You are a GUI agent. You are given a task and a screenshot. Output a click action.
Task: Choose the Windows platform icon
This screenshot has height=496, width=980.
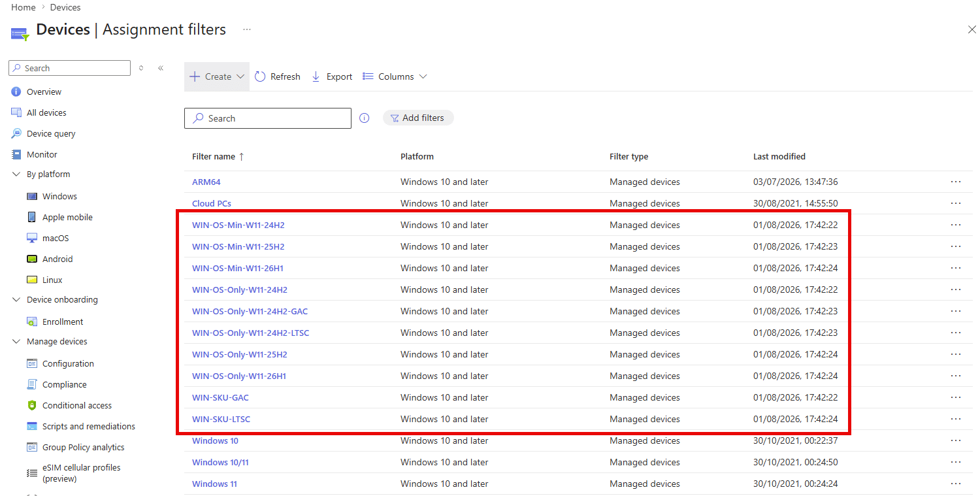pyautogui.click(x=32, y=196)
